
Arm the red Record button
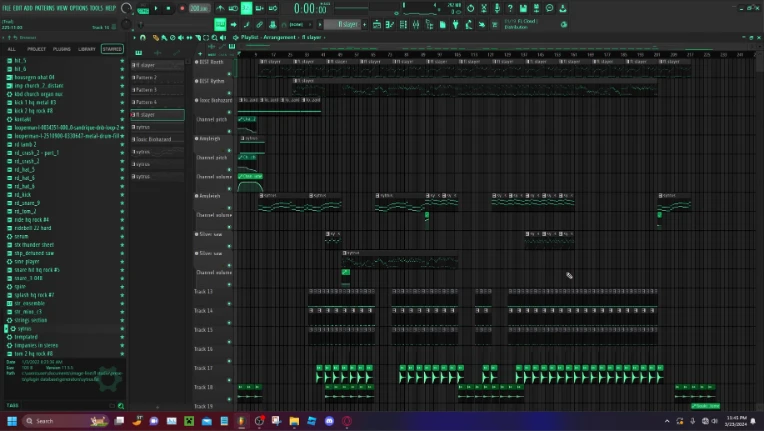coord(182,8)
